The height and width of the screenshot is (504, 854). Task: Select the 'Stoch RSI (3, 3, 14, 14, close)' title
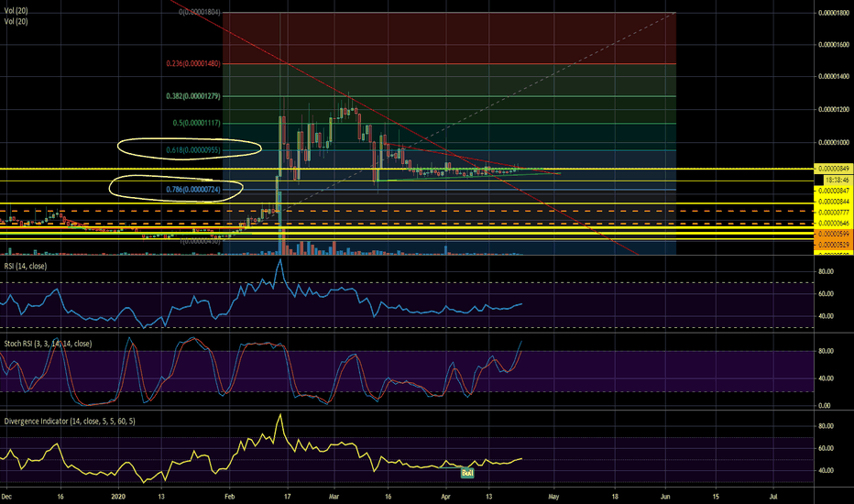click(x=48, y=344)
